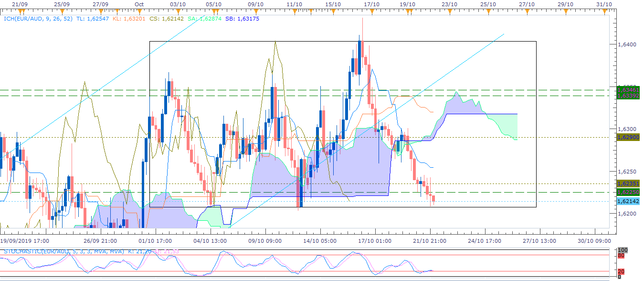Click the orange event marker under 25/09

[x=63, y=12]
